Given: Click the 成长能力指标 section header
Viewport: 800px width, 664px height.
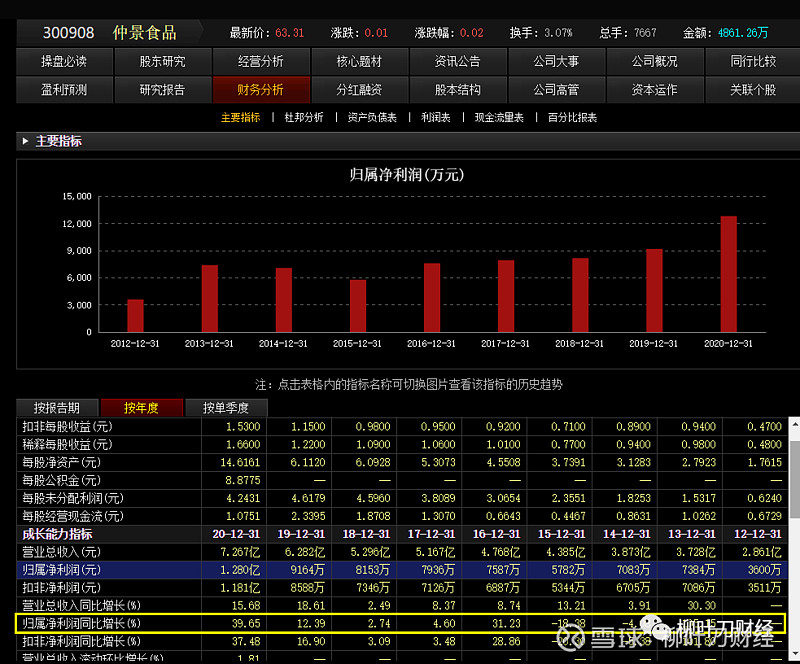Looking at the screenshot, I should [57, 534].
